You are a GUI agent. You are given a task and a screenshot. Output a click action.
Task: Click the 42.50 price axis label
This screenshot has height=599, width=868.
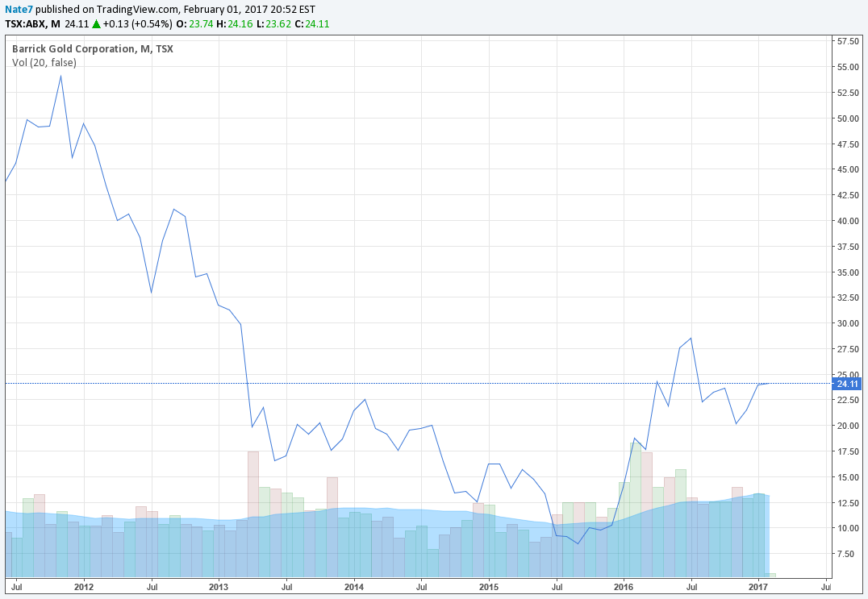[x=848, y=195]
